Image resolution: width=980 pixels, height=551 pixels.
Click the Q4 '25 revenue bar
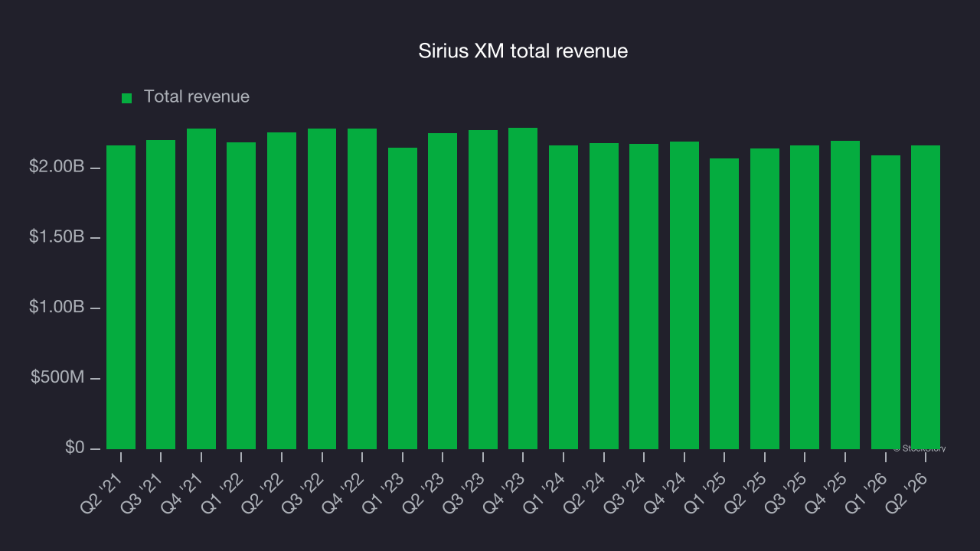(x=845, y=295)
